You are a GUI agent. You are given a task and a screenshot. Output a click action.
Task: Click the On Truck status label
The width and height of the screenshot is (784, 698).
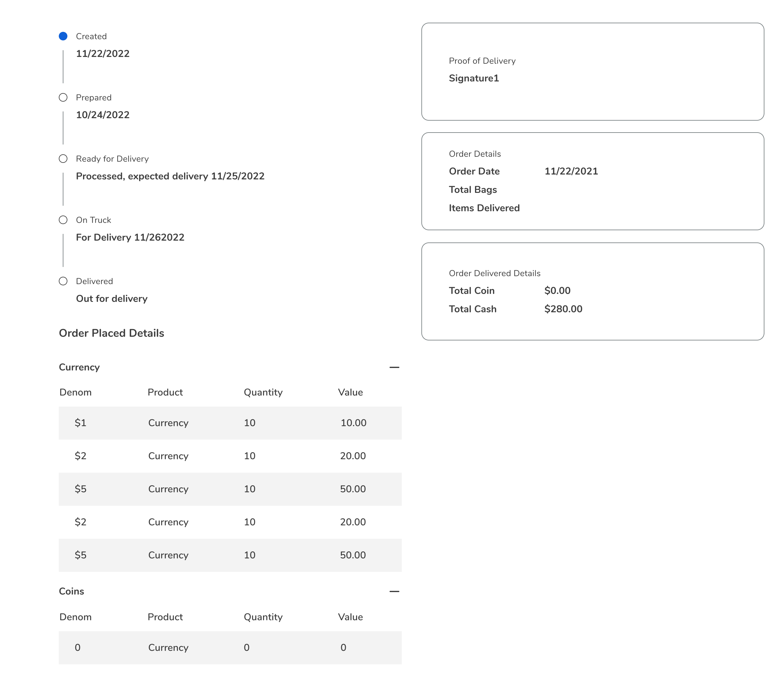tap(94, 220)
